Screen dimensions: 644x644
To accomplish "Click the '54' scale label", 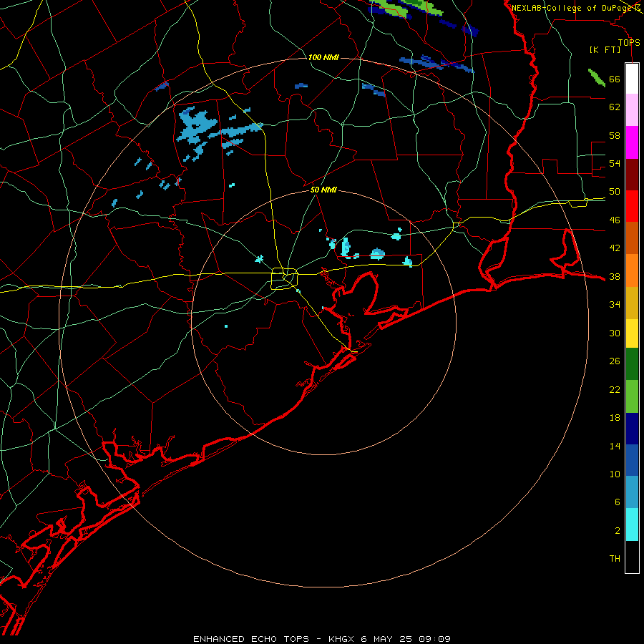I will pyautogui.click(x=615, y=163).
